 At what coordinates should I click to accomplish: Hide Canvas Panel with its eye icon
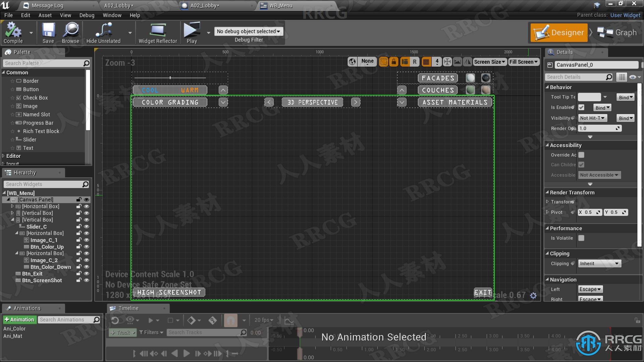(87, 200)
